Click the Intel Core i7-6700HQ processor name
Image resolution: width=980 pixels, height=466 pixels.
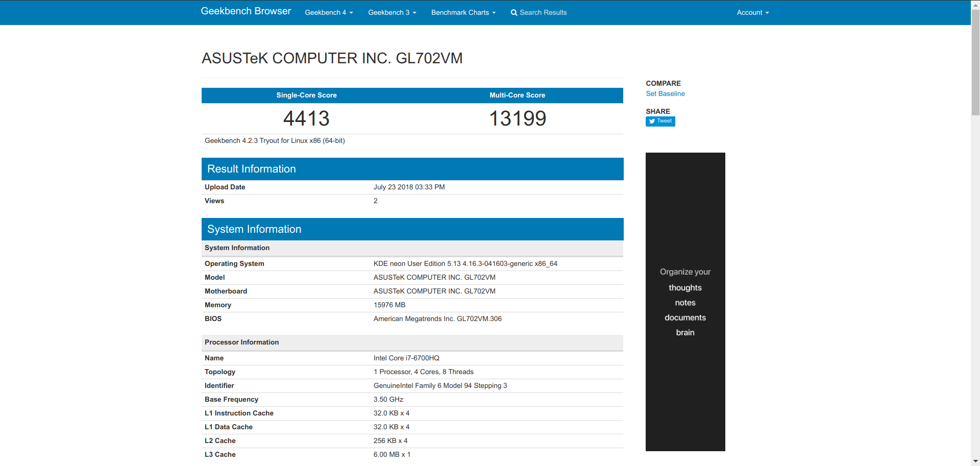coord(406,358)
